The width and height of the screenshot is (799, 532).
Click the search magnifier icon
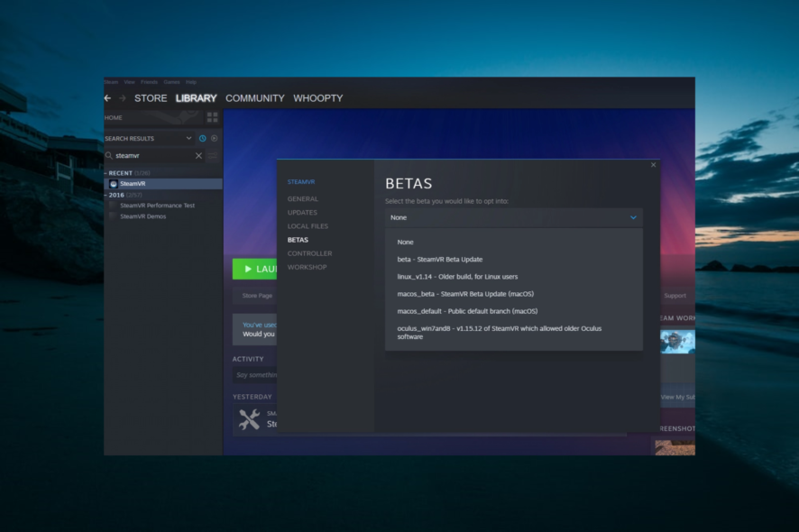[110, 156]
